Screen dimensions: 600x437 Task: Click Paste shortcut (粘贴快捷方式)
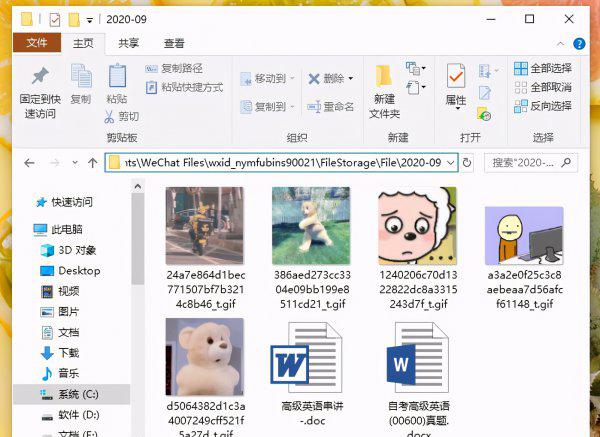coord(184,87)
